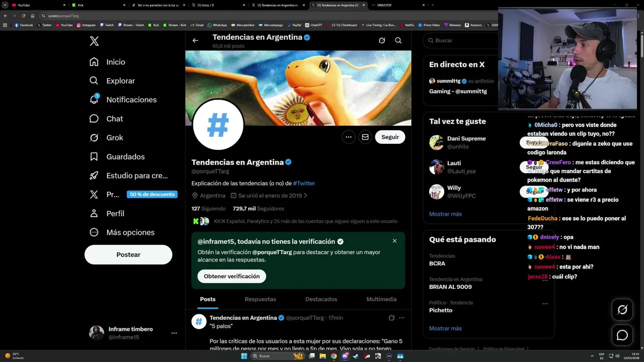Click Seguir on the profile
644x362 pixels.
click(x=390, y=137)
